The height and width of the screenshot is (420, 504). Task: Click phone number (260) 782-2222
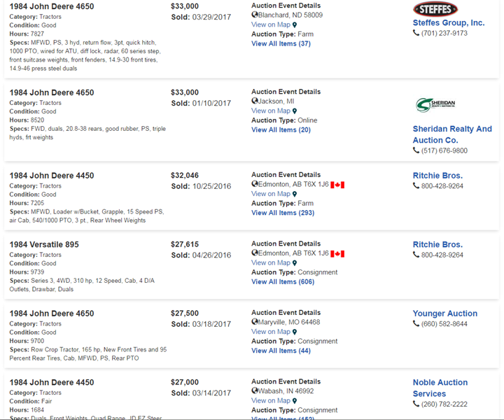tap(444, 405)
